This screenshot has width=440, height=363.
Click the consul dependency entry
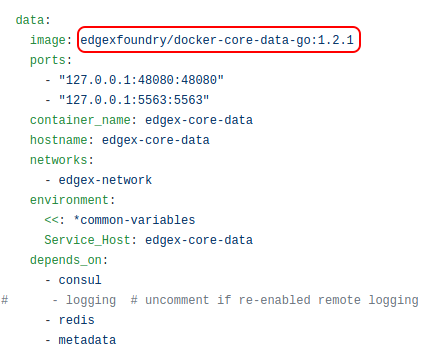80,280
